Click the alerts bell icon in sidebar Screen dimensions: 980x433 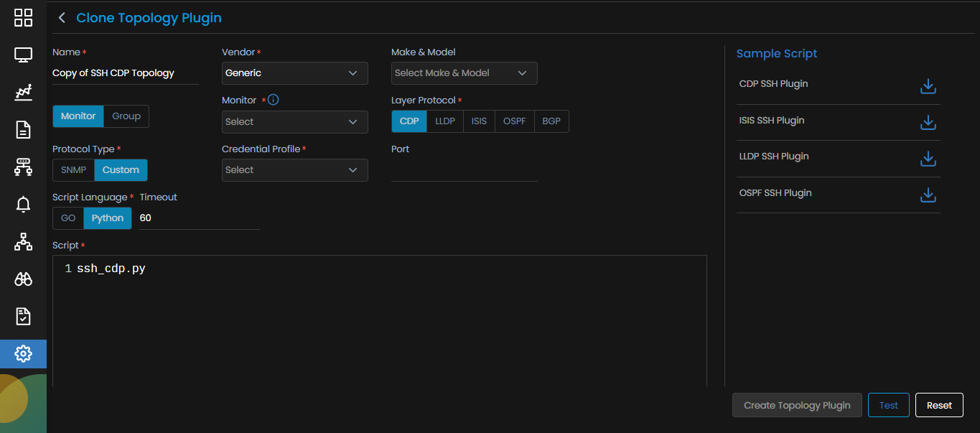tap(23, 205)
